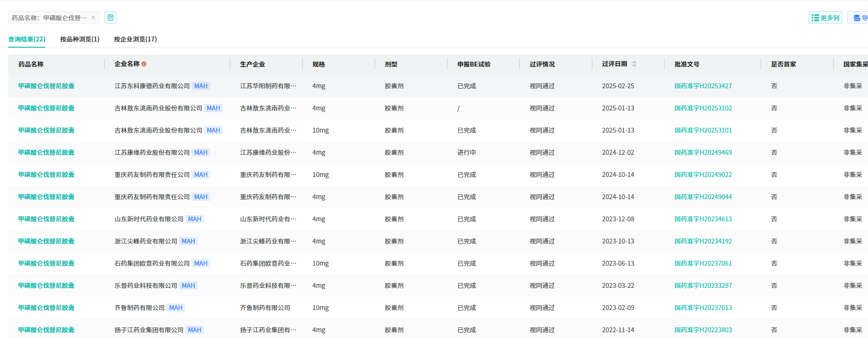Screen dimensions: 868x338
Task: Click the info icon beside 企业名称
Action: click(144, 64)
